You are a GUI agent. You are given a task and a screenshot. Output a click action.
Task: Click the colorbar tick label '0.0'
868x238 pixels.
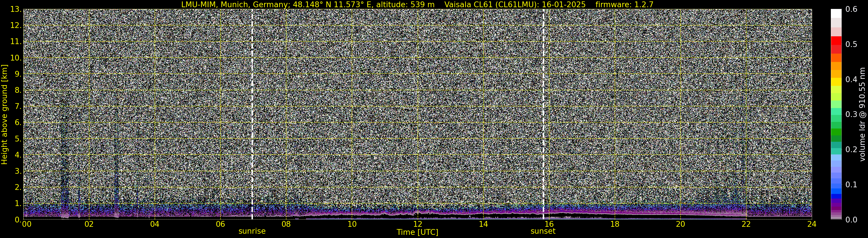pyautogui.click(x=851, y=220)
